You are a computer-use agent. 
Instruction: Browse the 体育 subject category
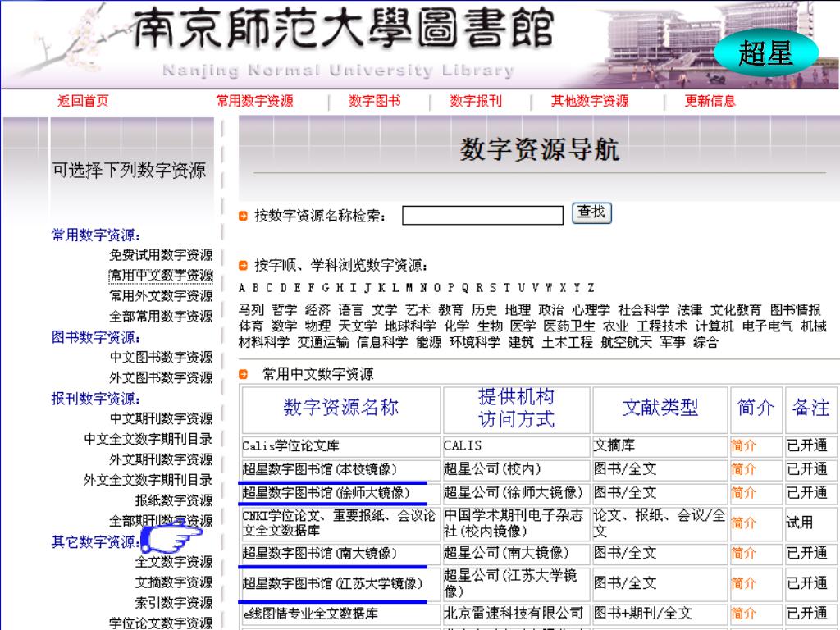pyautogui.click(x=251, y=326)
